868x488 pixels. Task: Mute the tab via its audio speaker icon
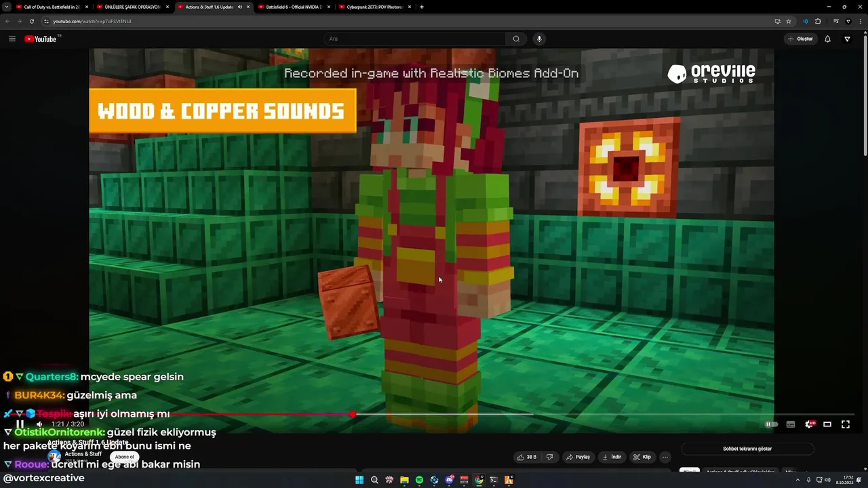239,7
